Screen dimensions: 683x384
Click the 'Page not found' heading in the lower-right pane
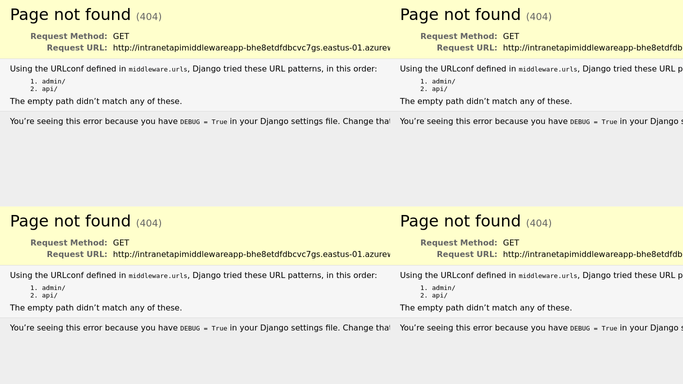[x=460, y=221]
